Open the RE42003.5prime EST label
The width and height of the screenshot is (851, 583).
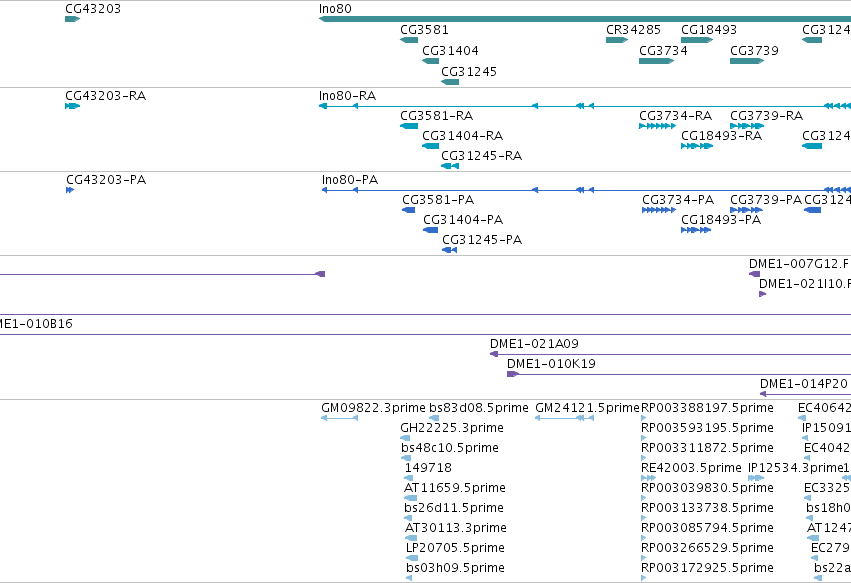[x=691, y=468]
